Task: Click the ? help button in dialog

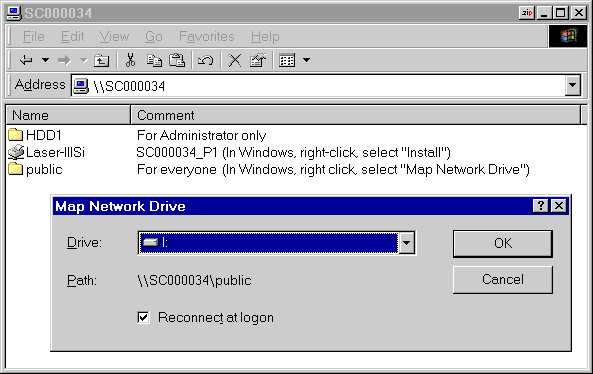Action: pos(541,206)
